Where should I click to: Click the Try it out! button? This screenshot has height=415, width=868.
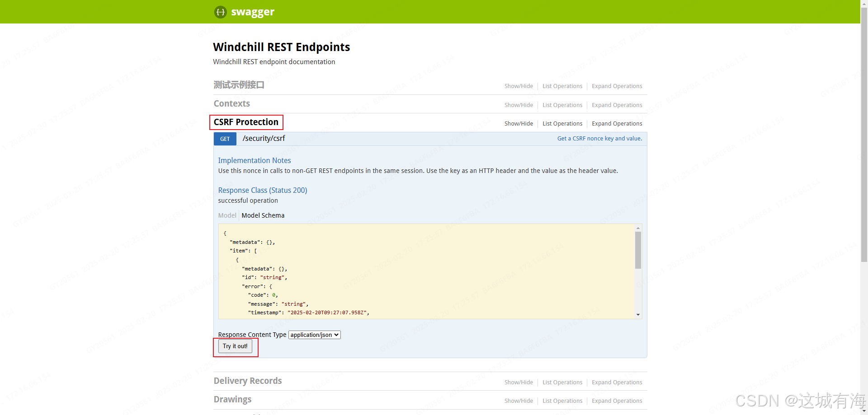pyautogui.click(x=235, y=346)
